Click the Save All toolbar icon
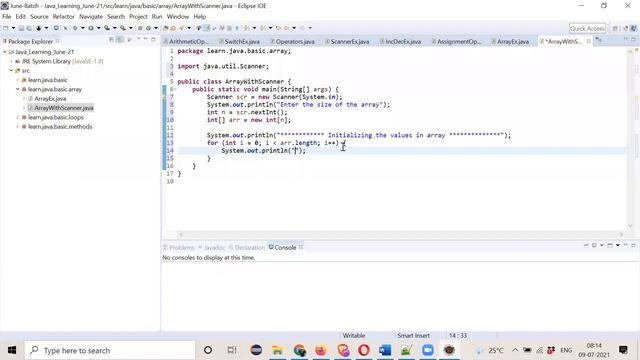640x360 pixels. tap(29, 28)
